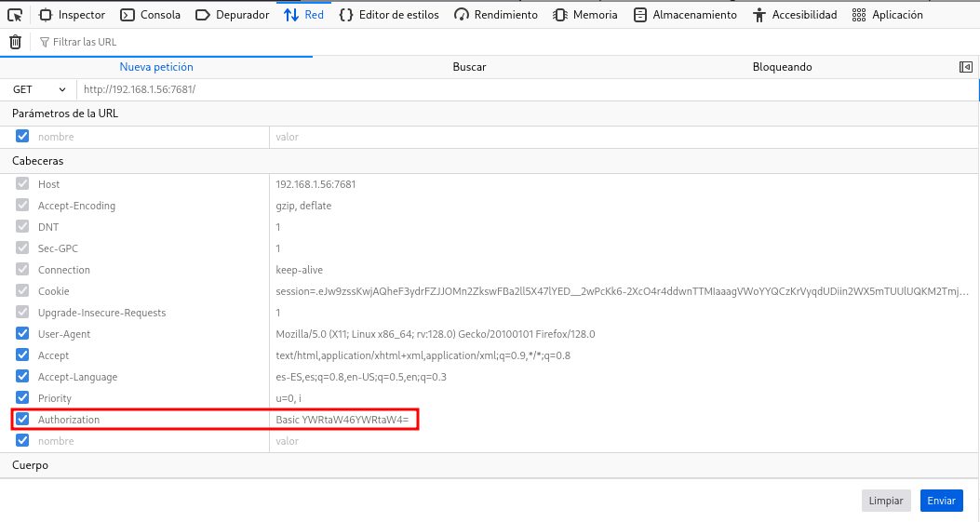Open the Memoria panel
980x522 pixels.
tap(585, 15)
